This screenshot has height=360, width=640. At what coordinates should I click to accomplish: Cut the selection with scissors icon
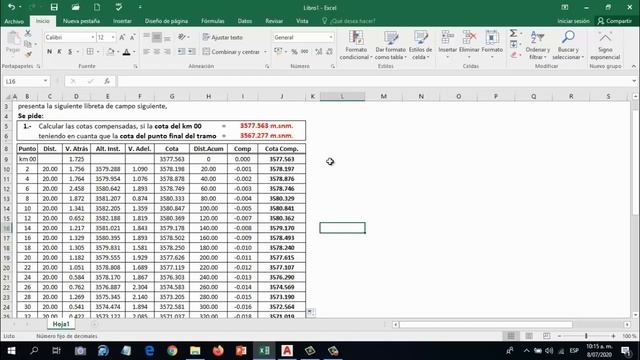coord(28,33)
